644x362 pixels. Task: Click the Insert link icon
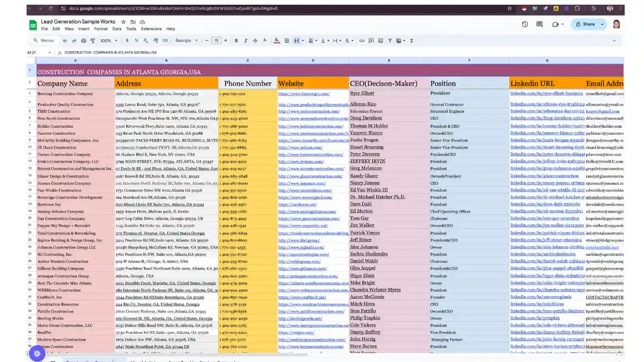pos(362,41)
